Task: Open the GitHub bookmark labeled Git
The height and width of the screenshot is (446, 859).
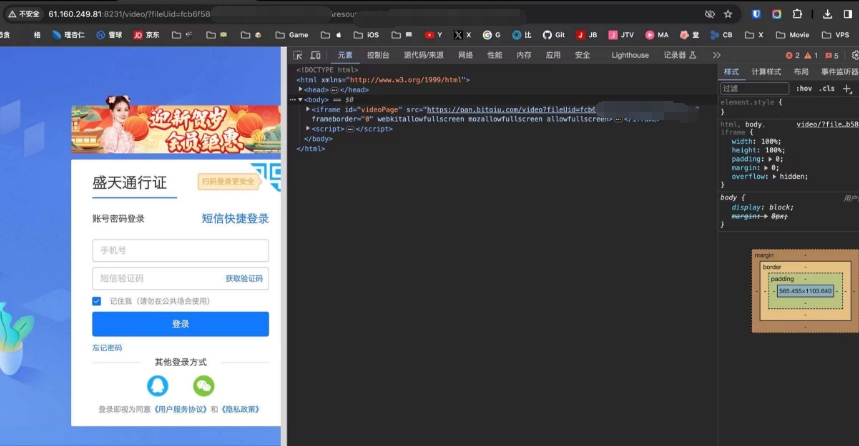Action: 553,35
